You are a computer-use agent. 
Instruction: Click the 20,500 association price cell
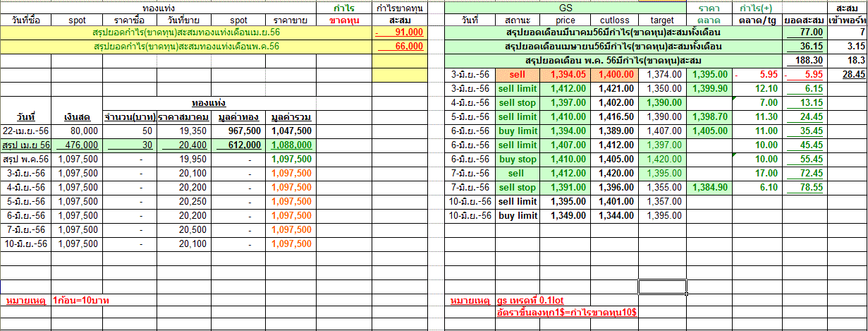click(x=185, y=229)
